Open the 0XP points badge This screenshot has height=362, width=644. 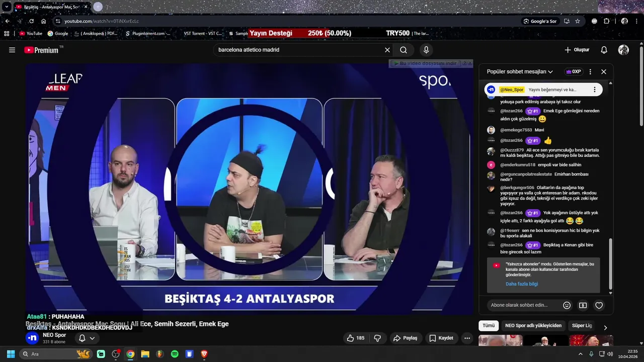coord(574,71)
